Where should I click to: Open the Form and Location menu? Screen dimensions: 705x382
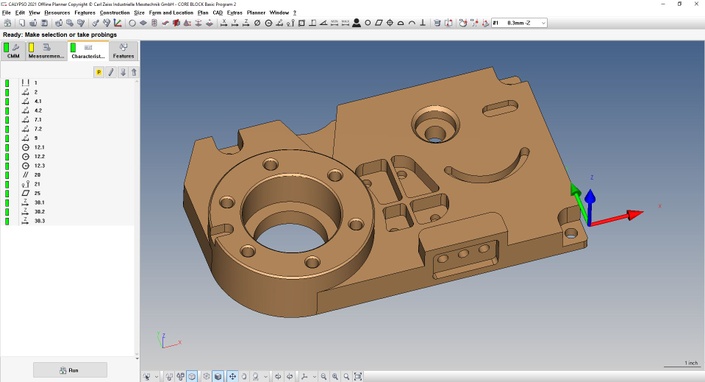(171, 13)
